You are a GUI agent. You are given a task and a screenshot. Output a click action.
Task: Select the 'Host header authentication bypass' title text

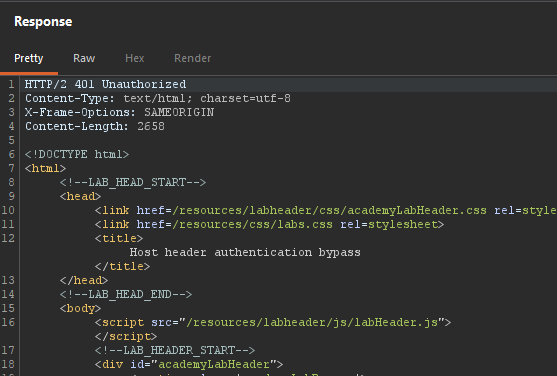tap(245, 252)
